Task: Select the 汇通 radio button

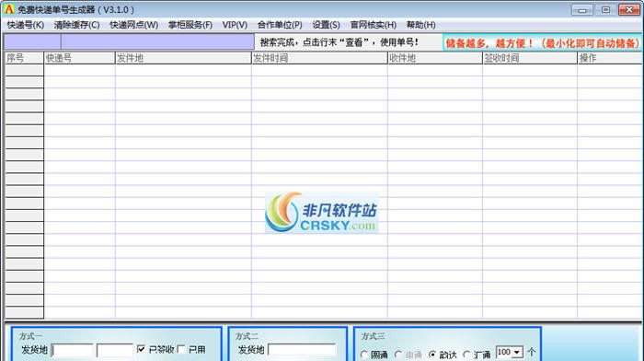Action: [x=466, y=354]
